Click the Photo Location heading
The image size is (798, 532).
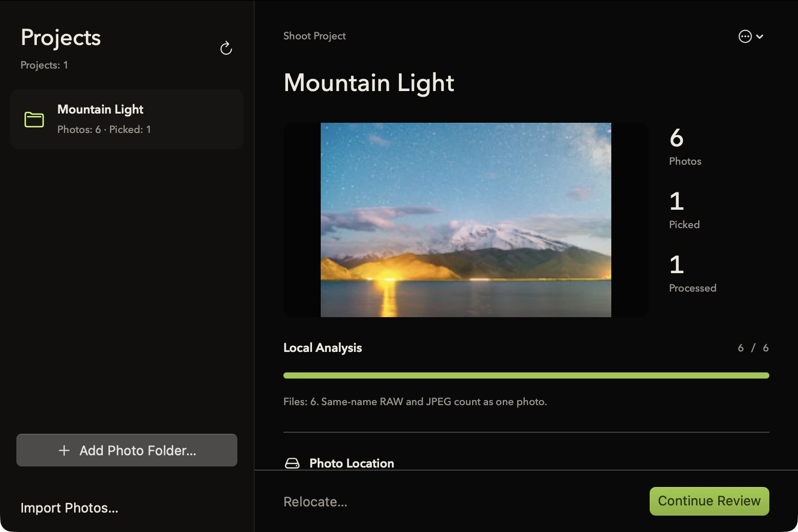[351, 463]
